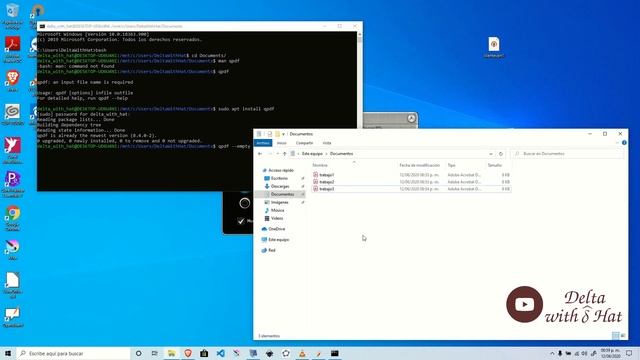The image size is (640, 360).
Task: Sort files by the Tipo column
Action: coord(451,165)
